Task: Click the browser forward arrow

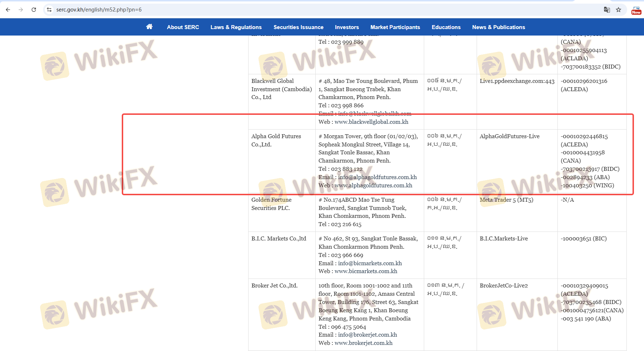Action: pyautogui.click(x=21, y=10)
